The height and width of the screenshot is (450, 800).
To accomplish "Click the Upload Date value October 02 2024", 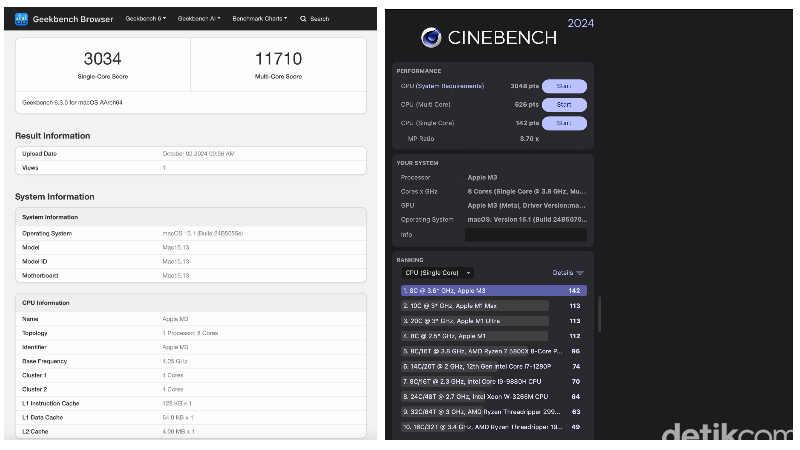I will [198, 154].
